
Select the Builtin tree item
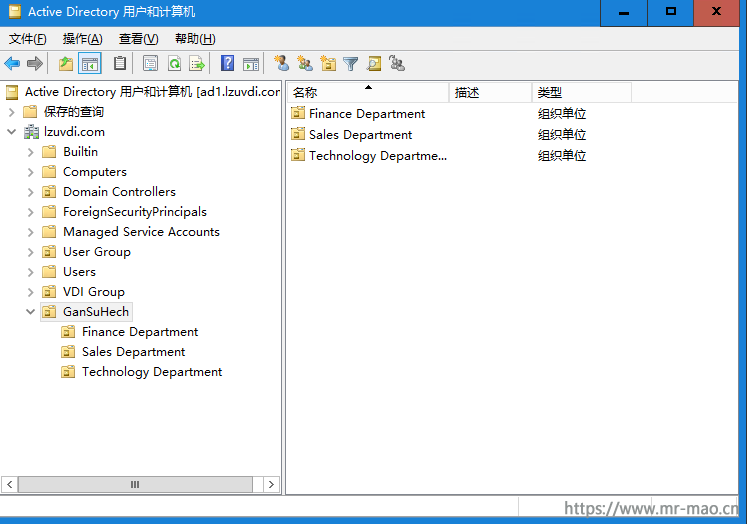(x=80, y=152)
